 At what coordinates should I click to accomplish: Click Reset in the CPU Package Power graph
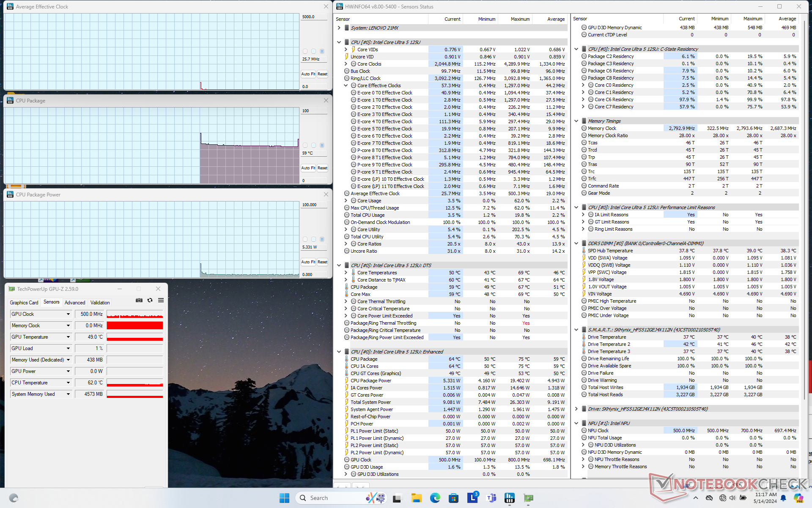(x=322, y=262)
